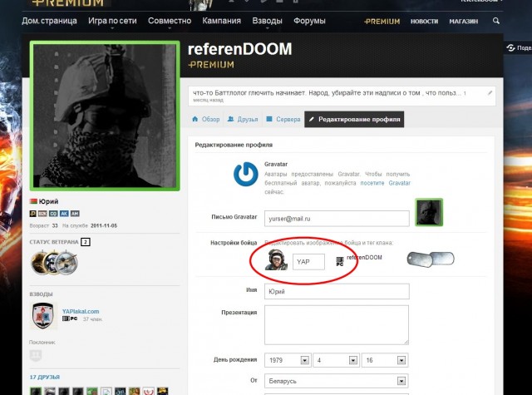Screen dimensions: 532x395
Task: Open 'новости' link in top navigation
Action: [424, 22]
